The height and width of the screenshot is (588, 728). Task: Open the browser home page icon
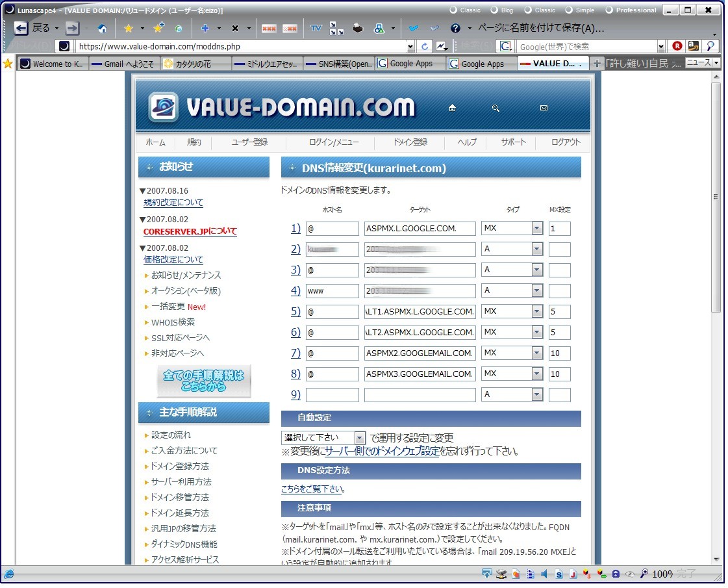point(102,29)
